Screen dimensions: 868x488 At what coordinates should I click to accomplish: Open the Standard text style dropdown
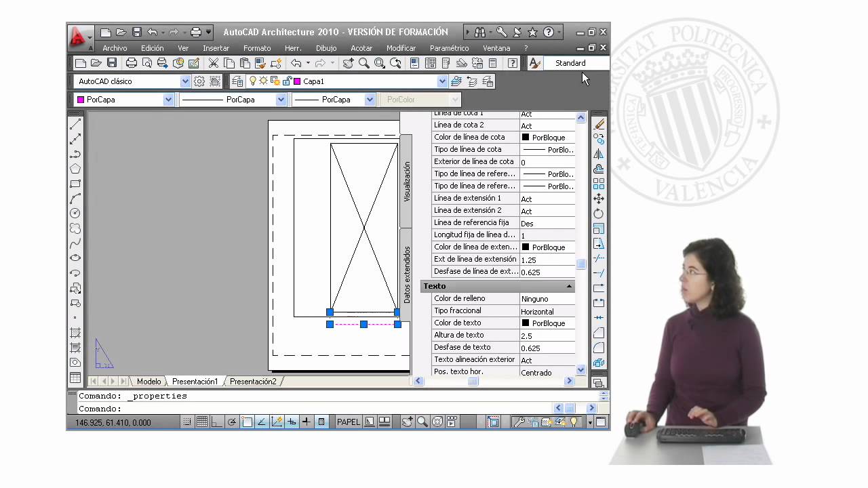coord(576,63)
